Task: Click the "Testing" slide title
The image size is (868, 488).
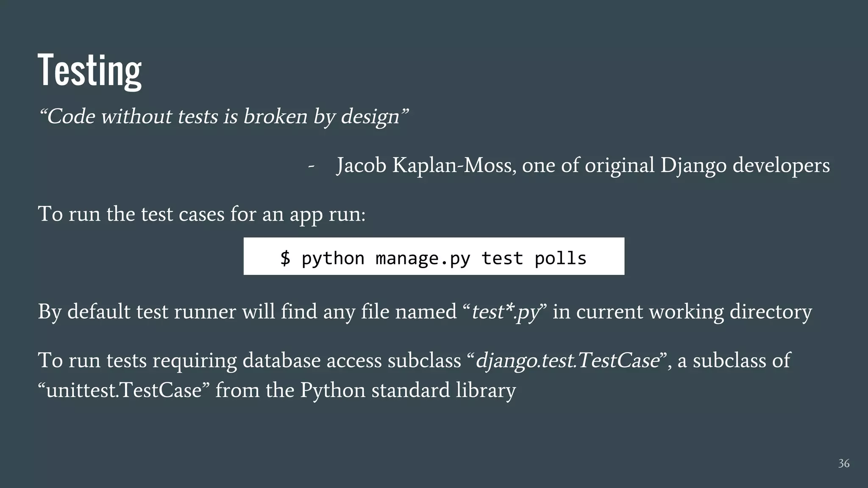Action: pos(89,70)
